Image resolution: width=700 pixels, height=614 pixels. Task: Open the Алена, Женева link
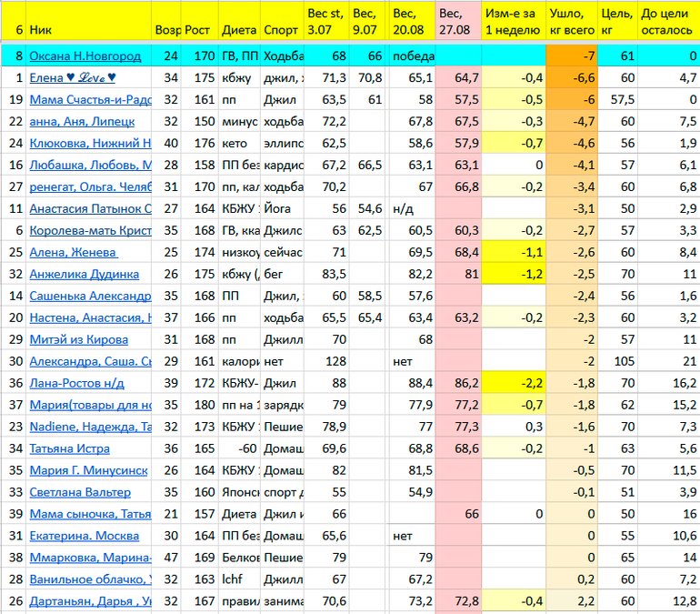(x=73, y=252)
